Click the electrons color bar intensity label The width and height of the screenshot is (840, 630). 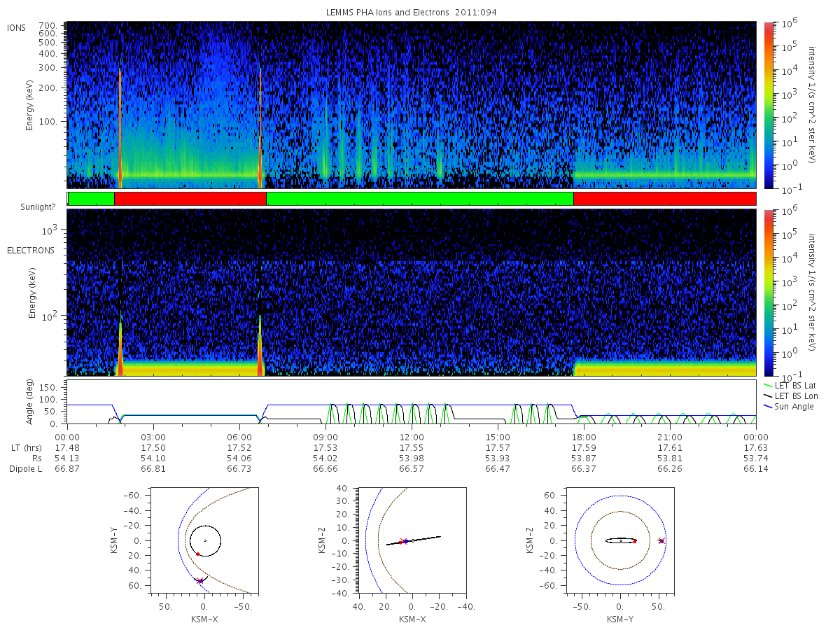coord(813,292)
